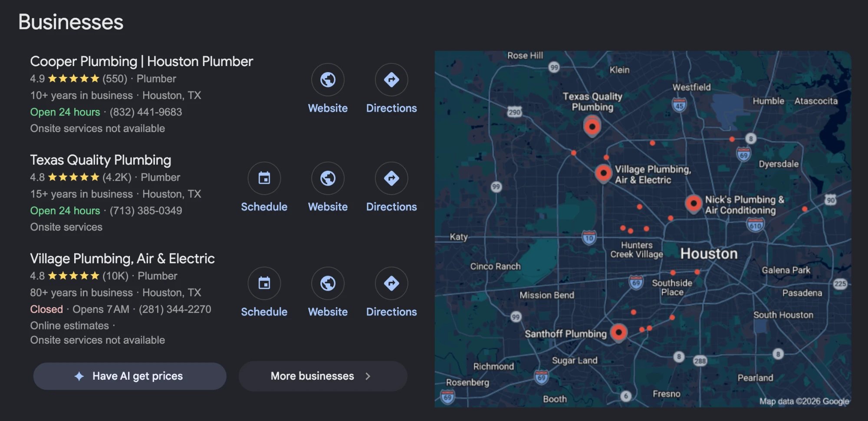
Task: Click the Sugar Land label on the map
Action: (575, 361)
